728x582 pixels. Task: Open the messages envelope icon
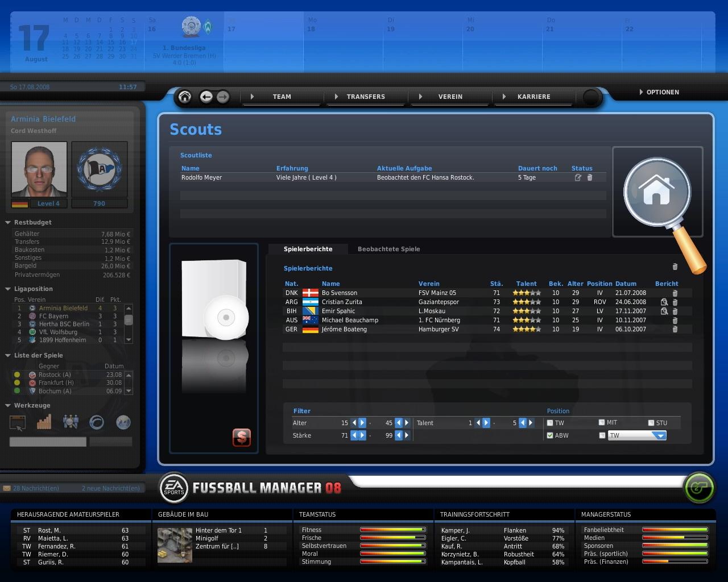pyautogui.click(x=7, y=488)
